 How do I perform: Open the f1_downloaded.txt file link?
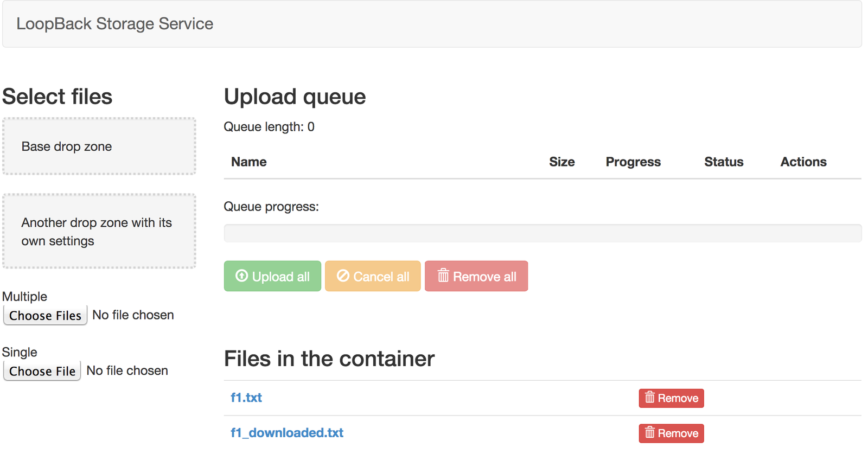click(x=287, y=433)
